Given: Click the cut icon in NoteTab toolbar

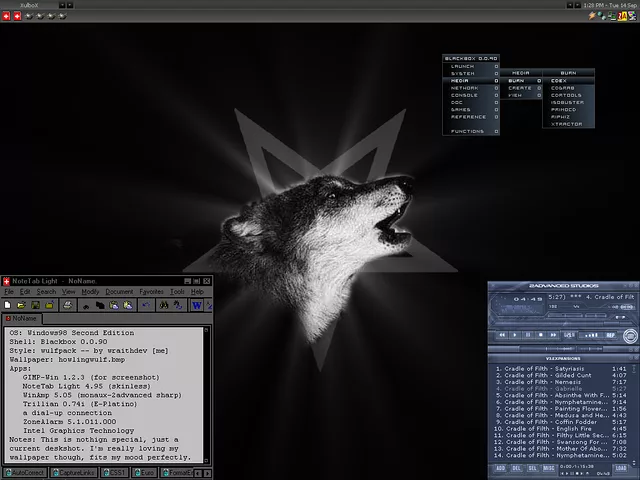Looking at the screenshot, I should click(x=86, y=305).
